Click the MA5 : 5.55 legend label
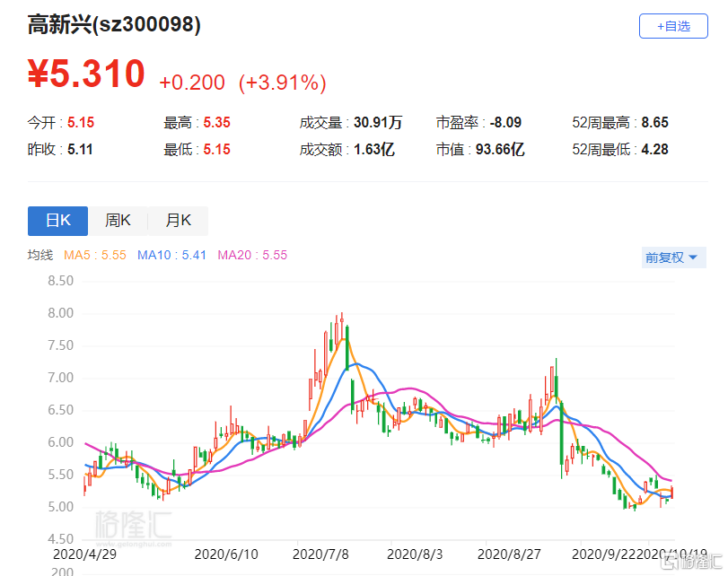728x576 pixels. point(95,256)
